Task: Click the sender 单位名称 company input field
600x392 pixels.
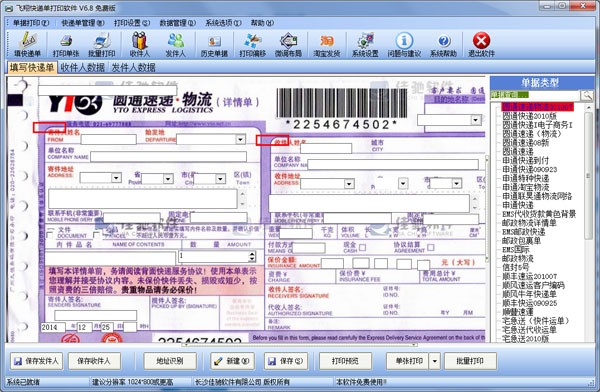Action: [169, 157]
